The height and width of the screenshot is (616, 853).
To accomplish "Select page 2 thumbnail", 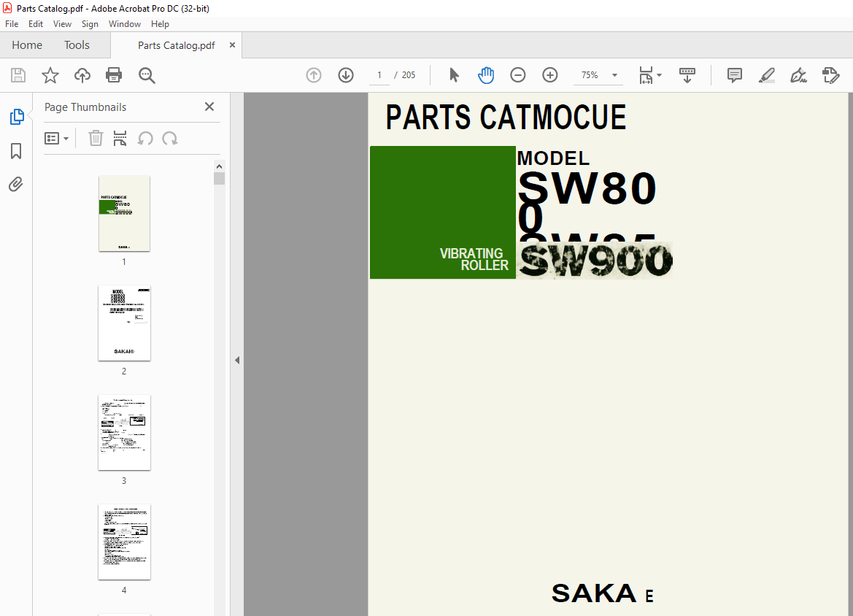I will pos(124,323).
